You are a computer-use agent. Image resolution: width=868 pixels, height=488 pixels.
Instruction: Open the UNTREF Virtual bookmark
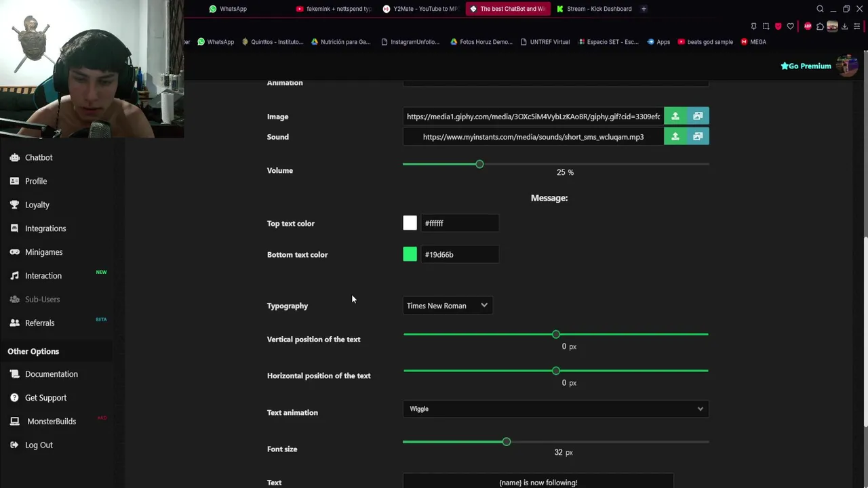point(545,42)
